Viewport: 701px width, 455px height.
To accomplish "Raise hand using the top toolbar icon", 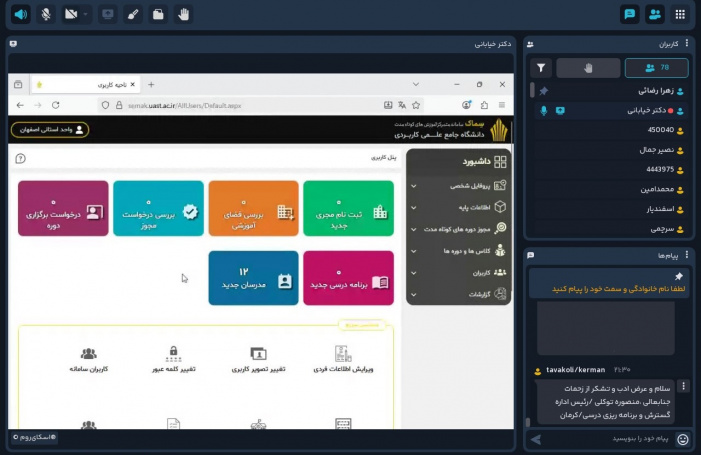I will 183,14.
